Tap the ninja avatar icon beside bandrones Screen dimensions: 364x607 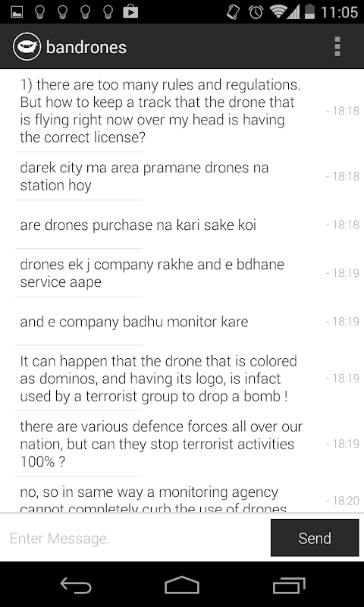pos(27,47)
